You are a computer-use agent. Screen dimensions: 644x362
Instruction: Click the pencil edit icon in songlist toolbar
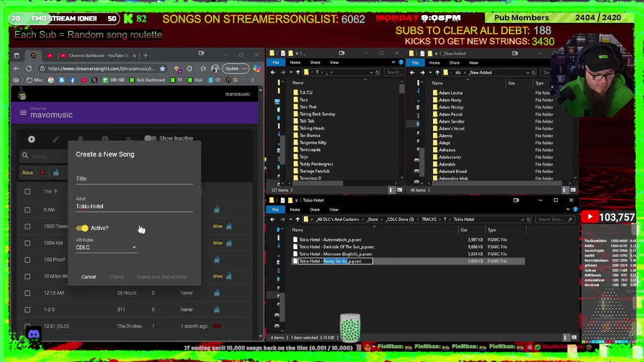click(x=56, y=139)
